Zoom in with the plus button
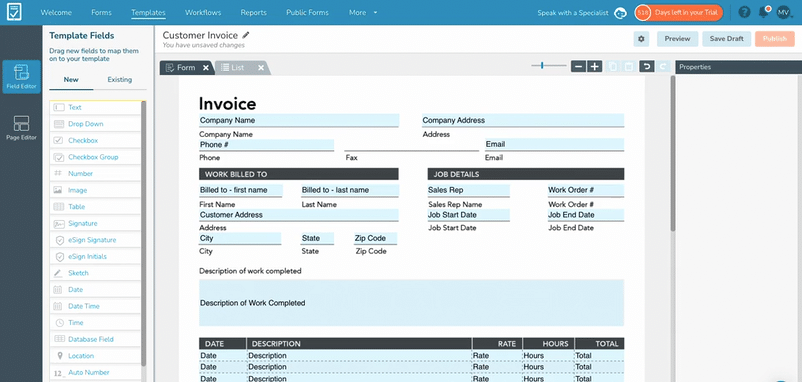Screen dimensions: 802x382 [x=594, y=66]
